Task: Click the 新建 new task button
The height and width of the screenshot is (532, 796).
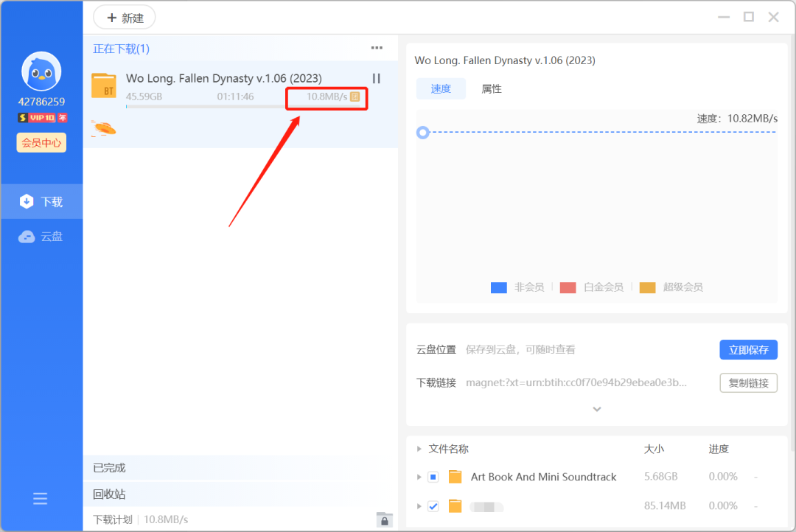Action: 125,18
